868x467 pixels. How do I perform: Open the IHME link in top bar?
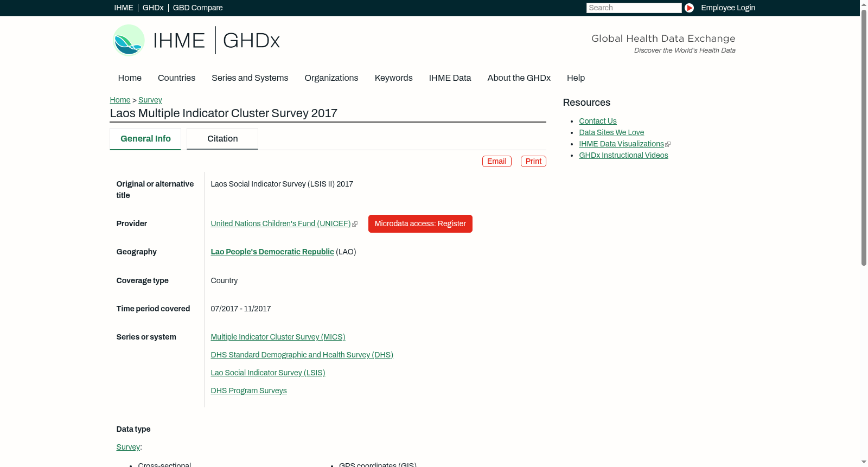[x=124, y=8]
